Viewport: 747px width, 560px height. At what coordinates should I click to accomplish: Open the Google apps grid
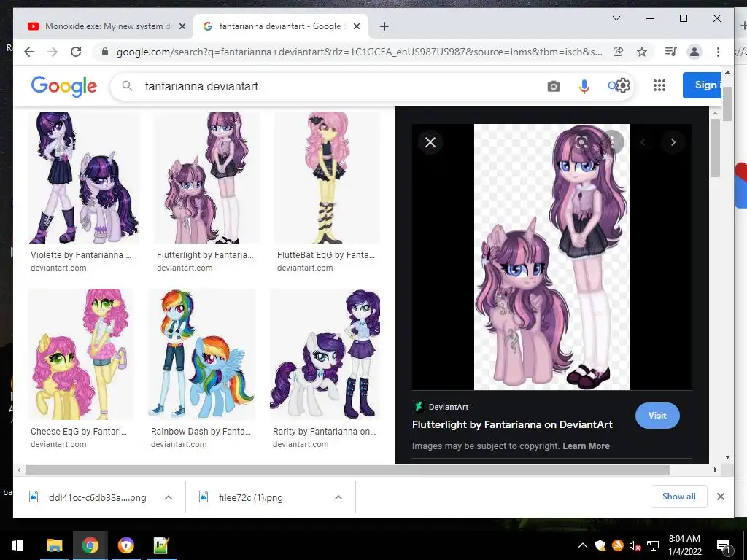tap(659, 86)
